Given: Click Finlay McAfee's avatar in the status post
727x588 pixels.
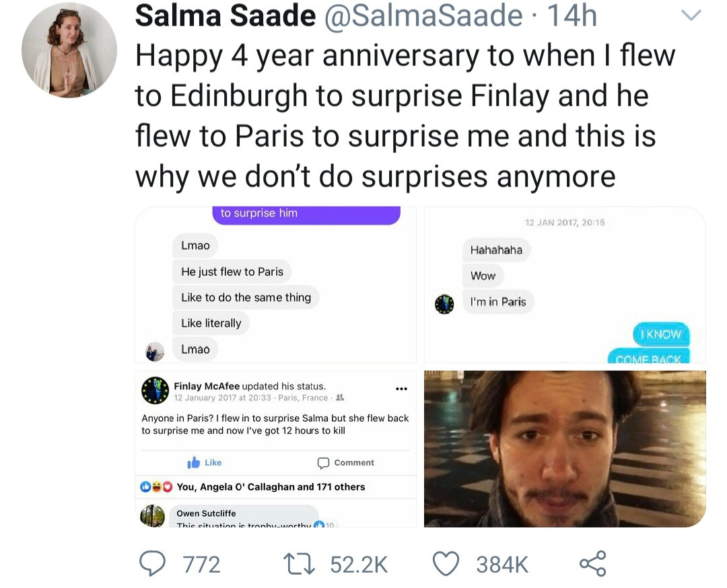Looking at the screenshot, I should tap(155, 390).
